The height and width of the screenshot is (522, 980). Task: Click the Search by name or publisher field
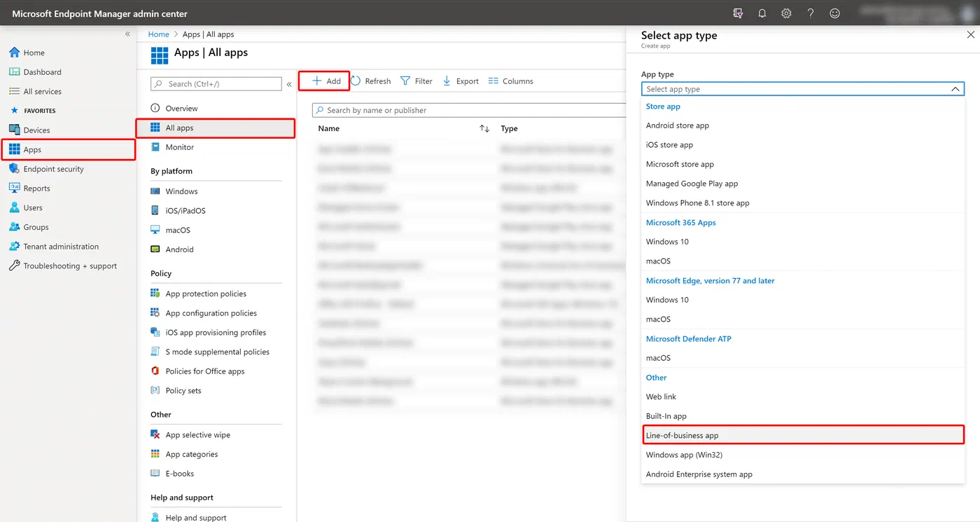click(x=469, y=110)
